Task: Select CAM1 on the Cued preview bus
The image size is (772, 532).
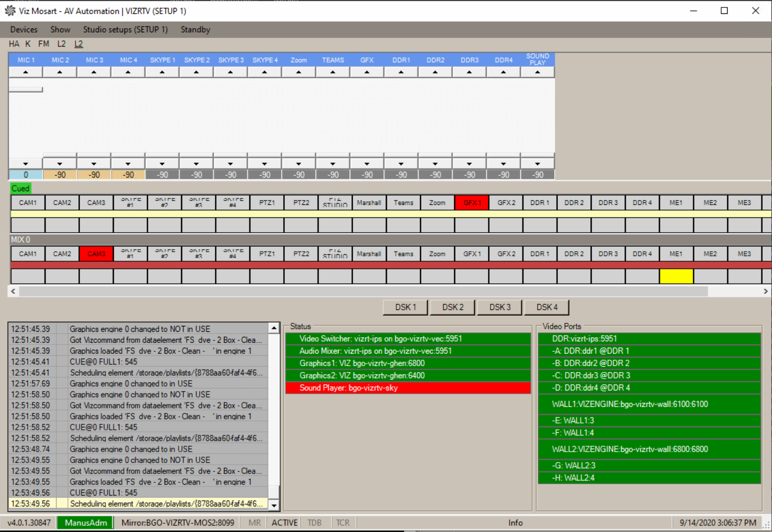Action: [27, 202]
